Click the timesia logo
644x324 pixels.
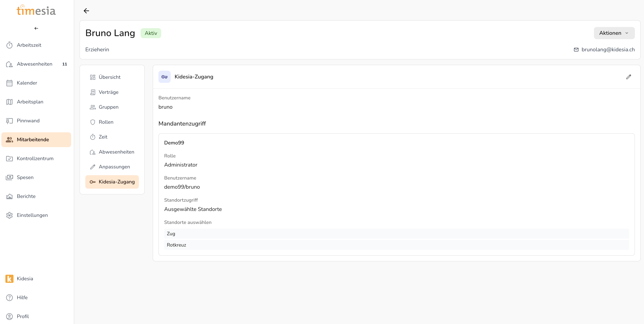coord(36,10)
